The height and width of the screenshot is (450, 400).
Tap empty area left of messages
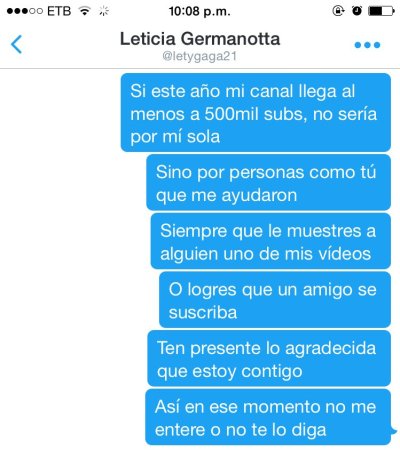60,260
